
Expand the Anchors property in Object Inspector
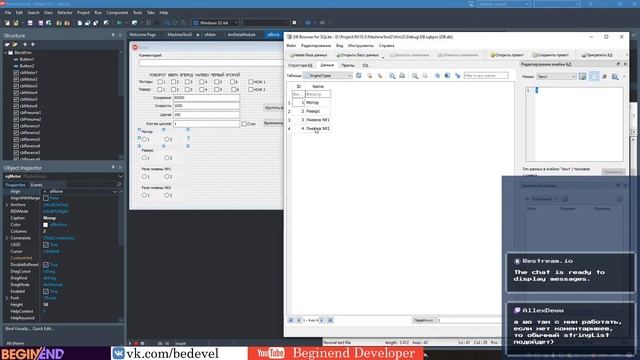[x=7, y=205]
